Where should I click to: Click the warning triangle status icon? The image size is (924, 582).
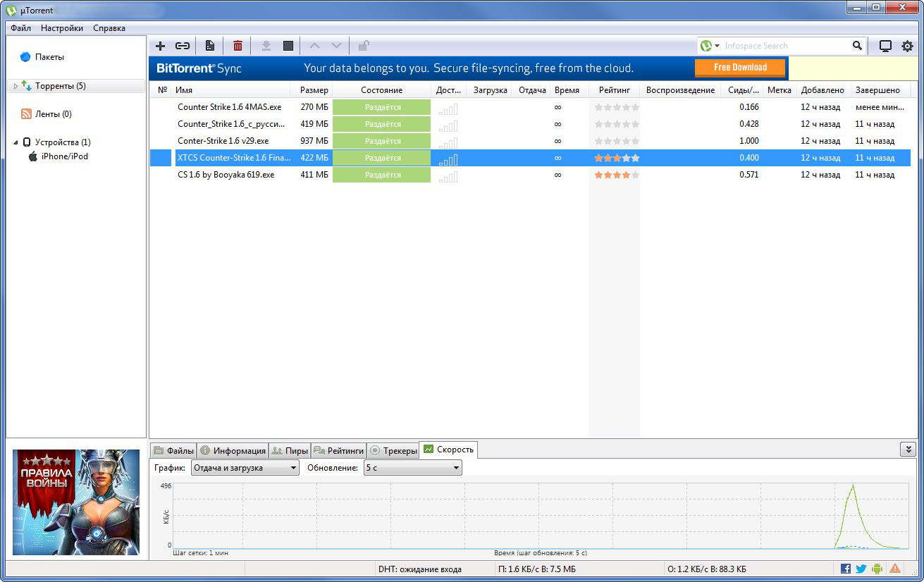894,569
